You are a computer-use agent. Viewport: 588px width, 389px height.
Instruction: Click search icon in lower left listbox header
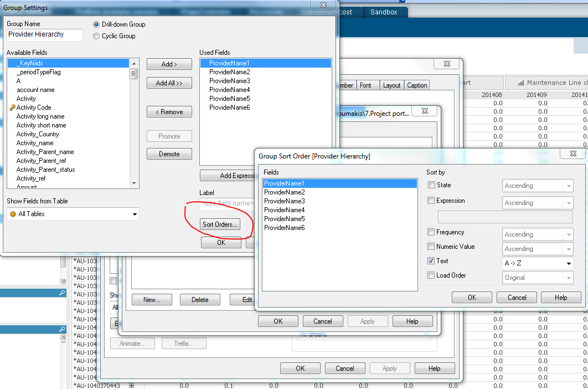tap(62, 329)
